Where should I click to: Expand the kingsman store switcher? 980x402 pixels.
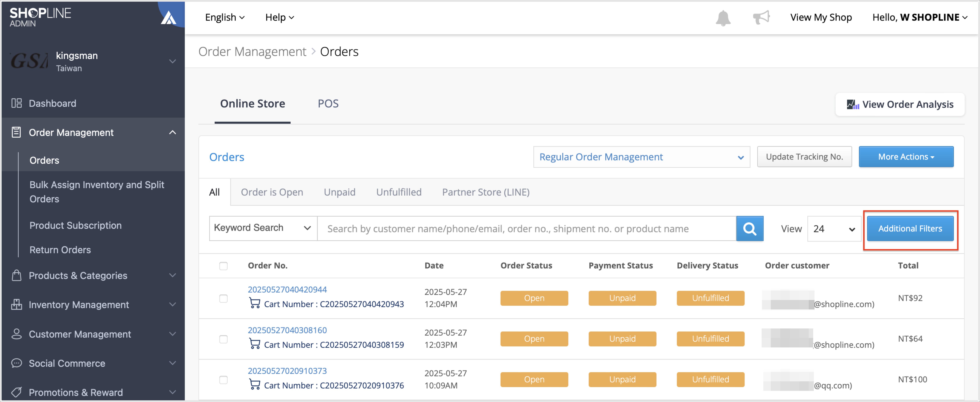pos(172,61)
